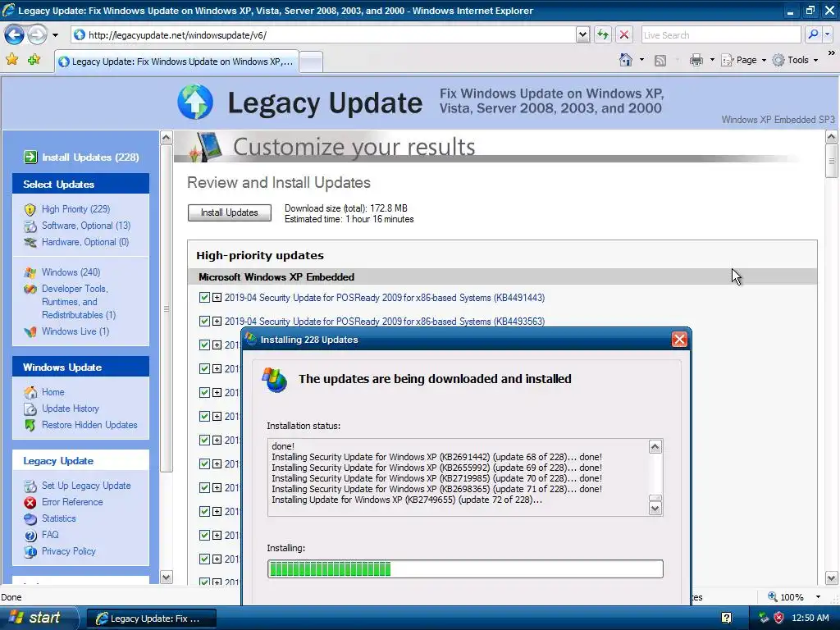840x630 pixels.
Task: Open the Page menu
Action: point(743,60)
